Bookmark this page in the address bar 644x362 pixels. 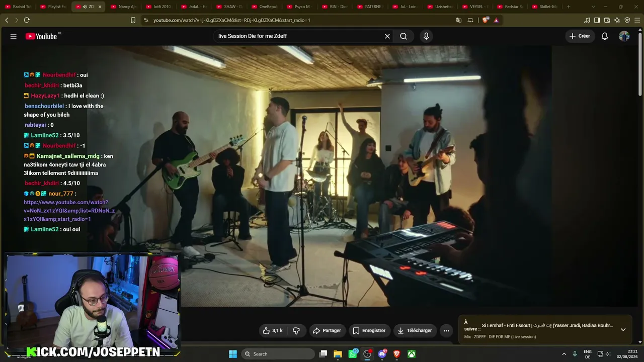coord(133,20)
